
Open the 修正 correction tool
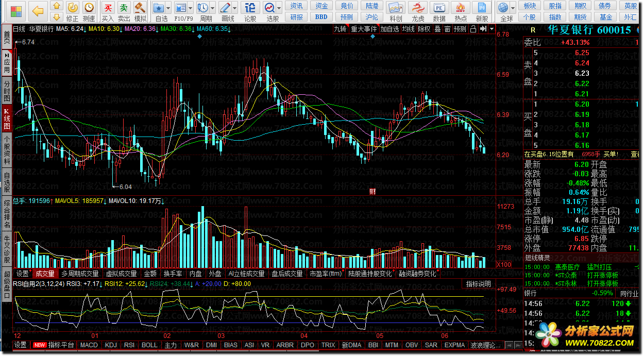tap(73, 11)
